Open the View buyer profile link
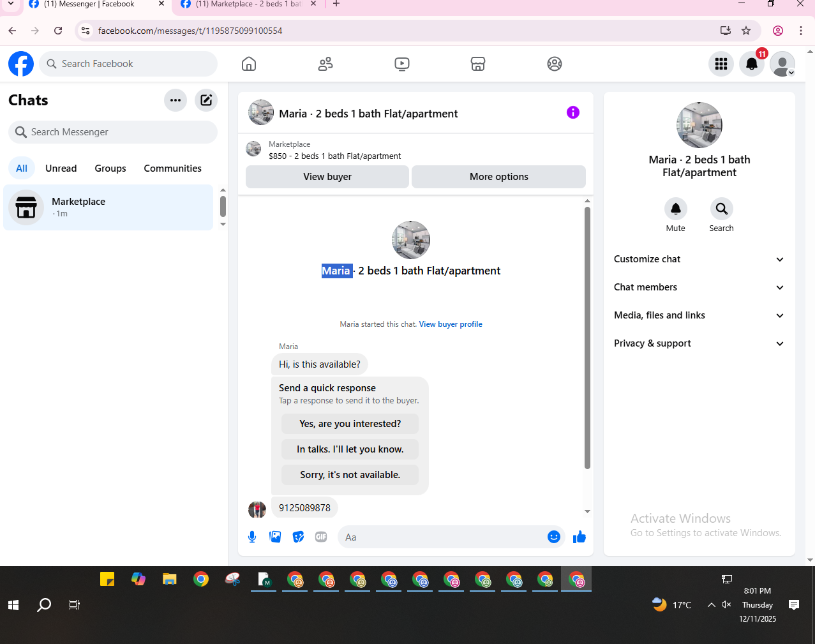The image size is (815, 644). (x=451, y=324)
